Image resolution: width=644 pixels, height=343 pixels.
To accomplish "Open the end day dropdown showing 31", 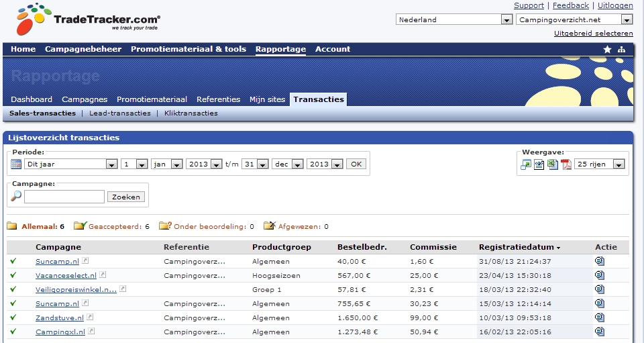I will pyautogui.click(x=255, y=164).
